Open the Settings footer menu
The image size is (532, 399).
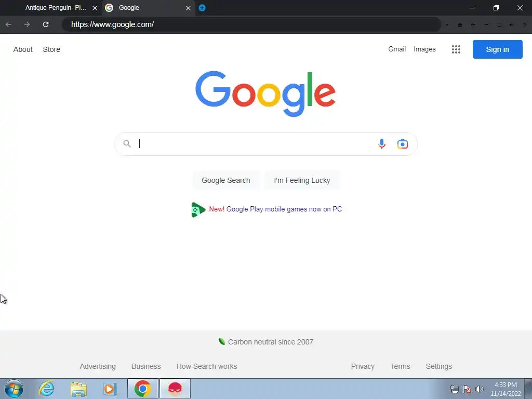438,366
